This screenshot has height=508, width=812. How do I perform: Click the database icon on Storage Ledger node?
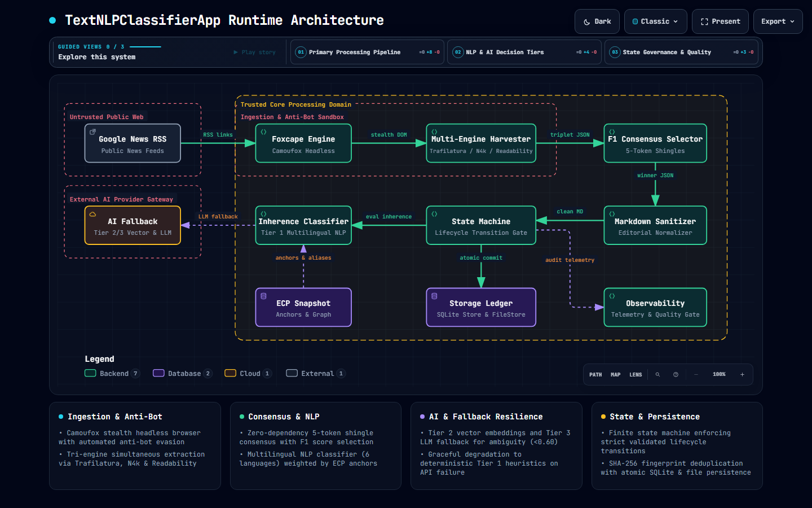(434, 296)
